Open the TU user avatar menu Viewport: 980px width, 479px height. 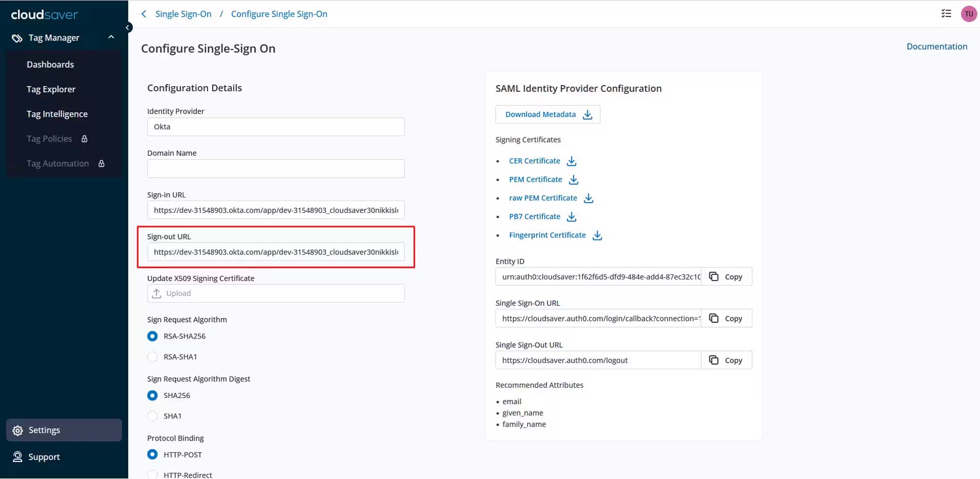[968, 14]
